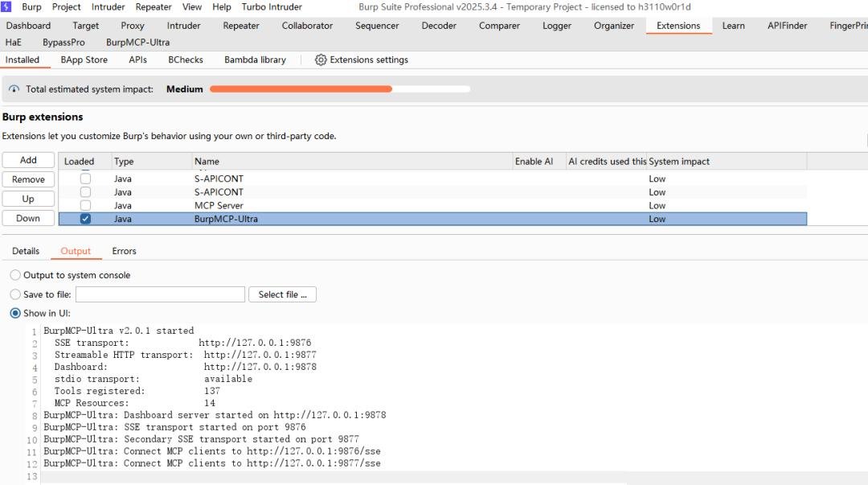Switch to the Logger tab

[557, 26]
